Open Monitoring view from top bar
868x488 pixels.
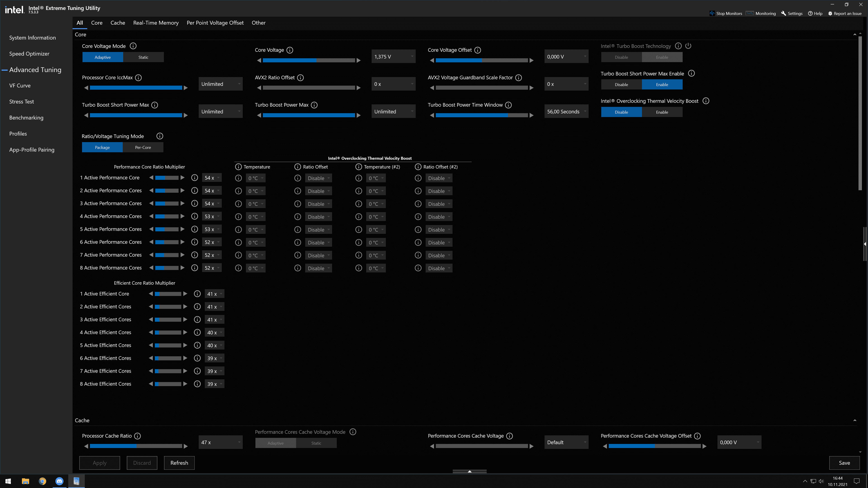[x=760, y=14]
